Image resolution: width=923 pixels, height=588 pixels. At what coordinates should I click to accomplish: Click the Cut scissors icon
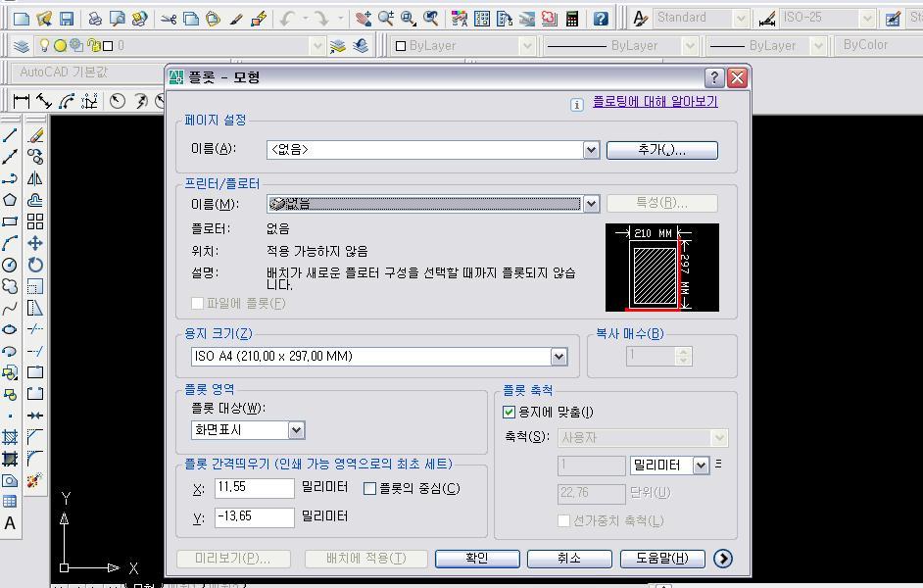(x=169, y=19)
